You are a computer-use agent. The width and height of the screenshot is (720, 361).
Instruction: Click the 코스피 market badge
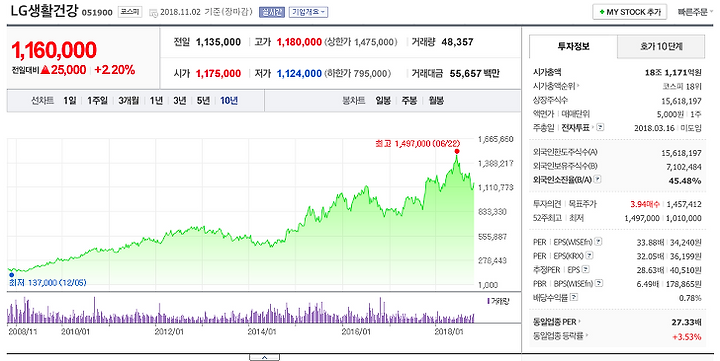click(130, 12)
